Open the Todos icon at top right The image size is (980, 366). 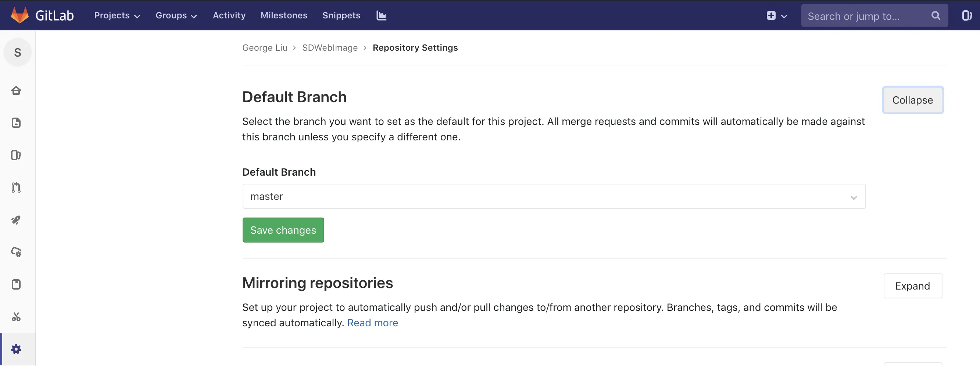pyautogui.click(x=968, y=15)
